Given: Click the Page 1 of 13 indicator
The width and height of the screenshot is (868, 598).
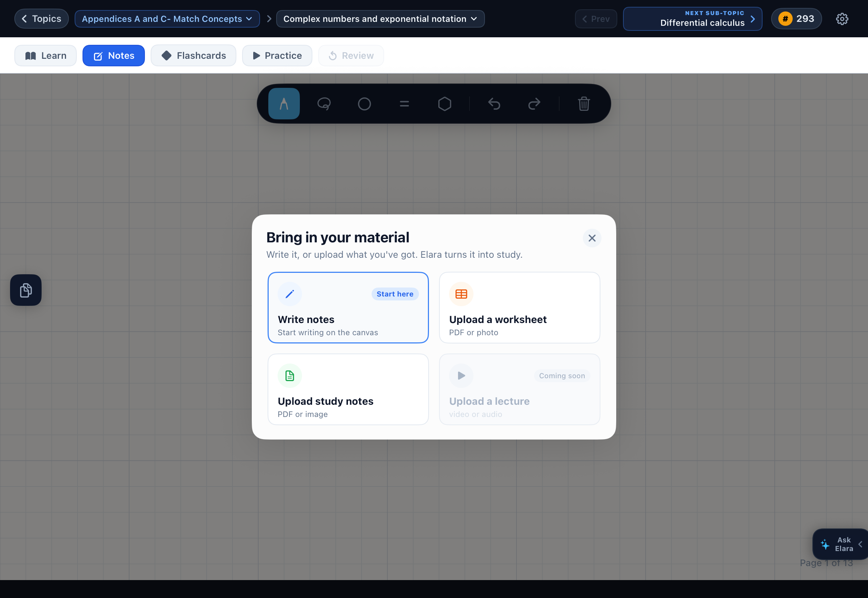Looking at the screenshot, I should (826, 563).
